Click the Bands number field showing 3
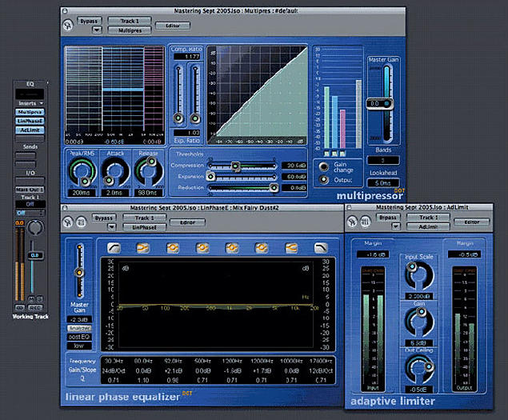508x420 pixels. click(x=383, y=161)
